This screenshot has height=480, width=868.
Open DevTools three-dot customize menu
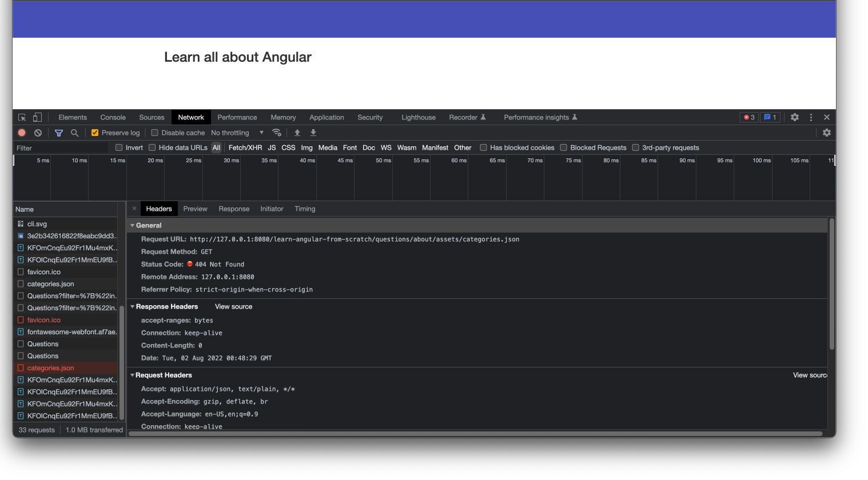click(811, 117)
